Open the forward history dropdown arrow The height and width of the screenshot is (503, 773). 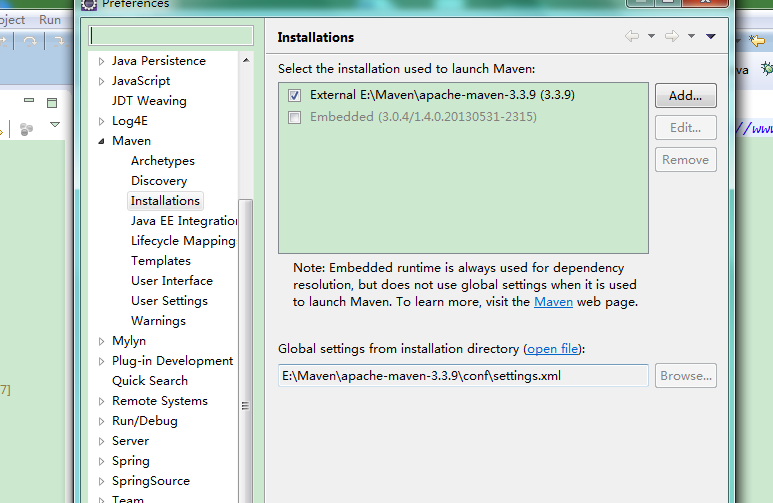tap(691, 36)
